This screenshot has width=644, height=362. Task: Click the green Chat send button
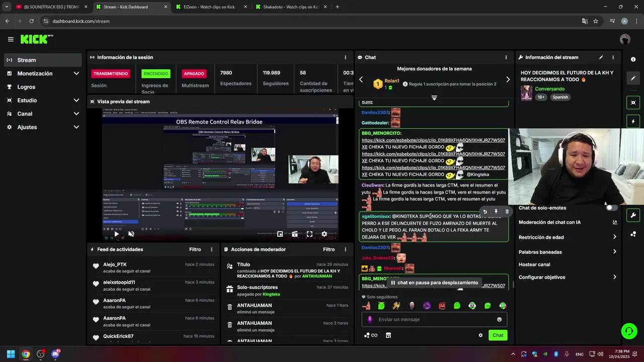[x=498, y=335]
